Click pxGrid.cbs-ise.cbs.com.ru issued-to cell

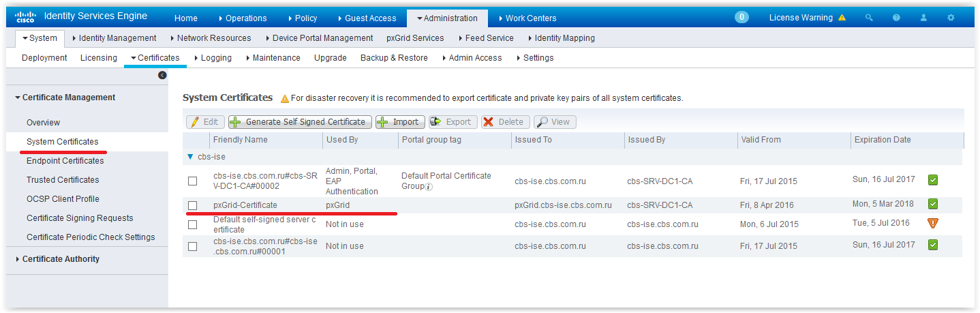(563, 205)
